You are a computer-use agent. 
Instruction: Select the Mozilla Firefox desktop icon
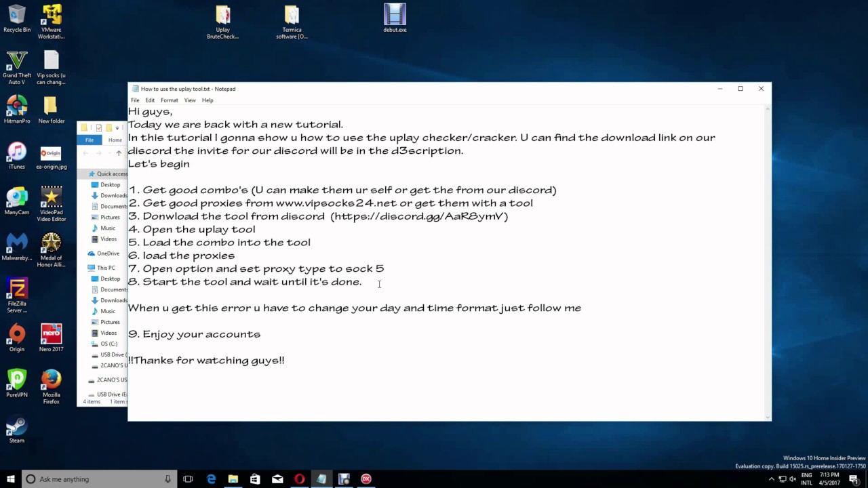pos(52,387)
